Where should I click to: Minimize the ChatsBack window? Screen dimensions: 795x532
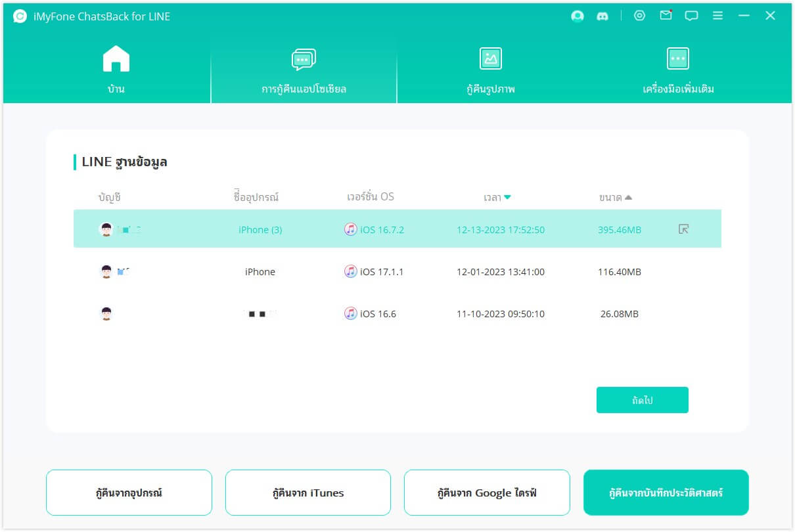tap(744, 16)
